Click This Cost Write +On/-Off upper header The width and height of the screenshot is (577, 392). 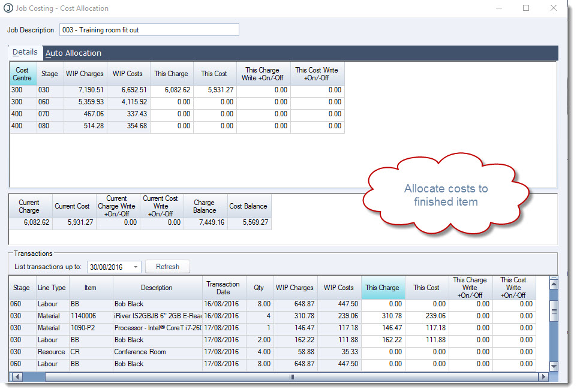tap(317, 74)
